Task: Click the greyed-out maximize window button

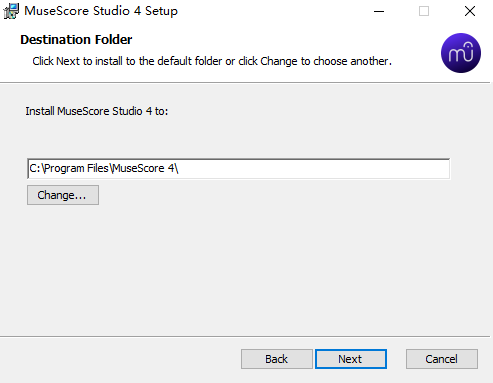Action: click(x=424, y=11)
